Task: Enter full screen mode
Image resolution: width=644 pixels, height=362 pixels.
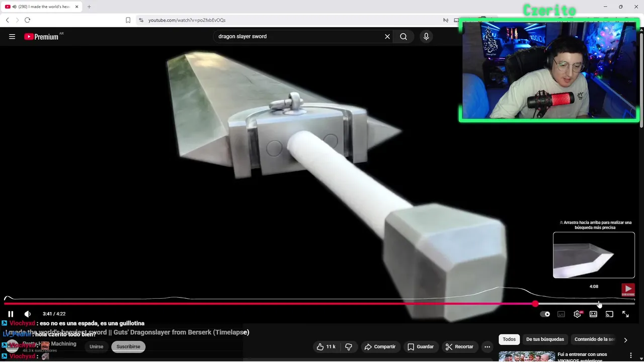Action: [x=625, y=314]
